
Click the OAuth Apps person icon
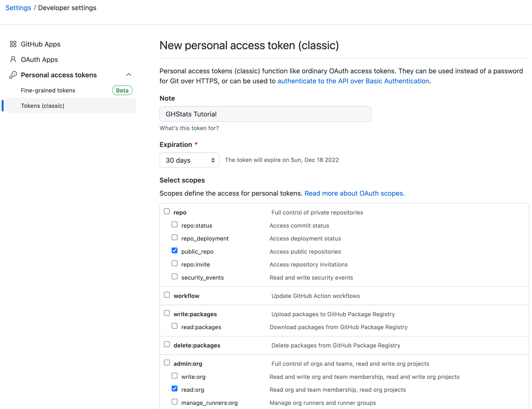pos(13,59)
